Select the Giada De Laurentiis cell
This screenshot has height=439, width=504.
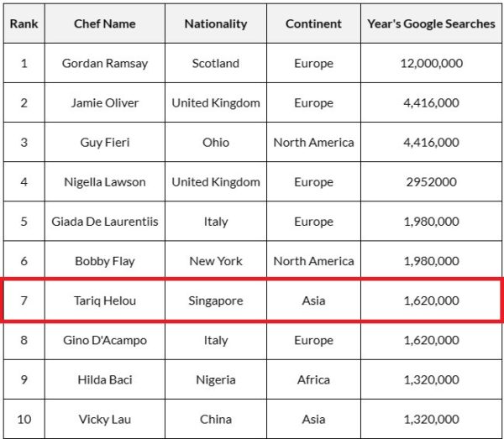pos(105,222)
